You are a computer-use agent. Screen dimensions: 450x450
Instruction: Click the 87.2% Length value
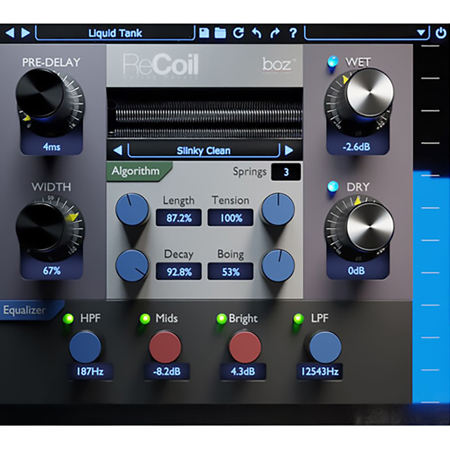pyautogui.click(x=179, y=218)
